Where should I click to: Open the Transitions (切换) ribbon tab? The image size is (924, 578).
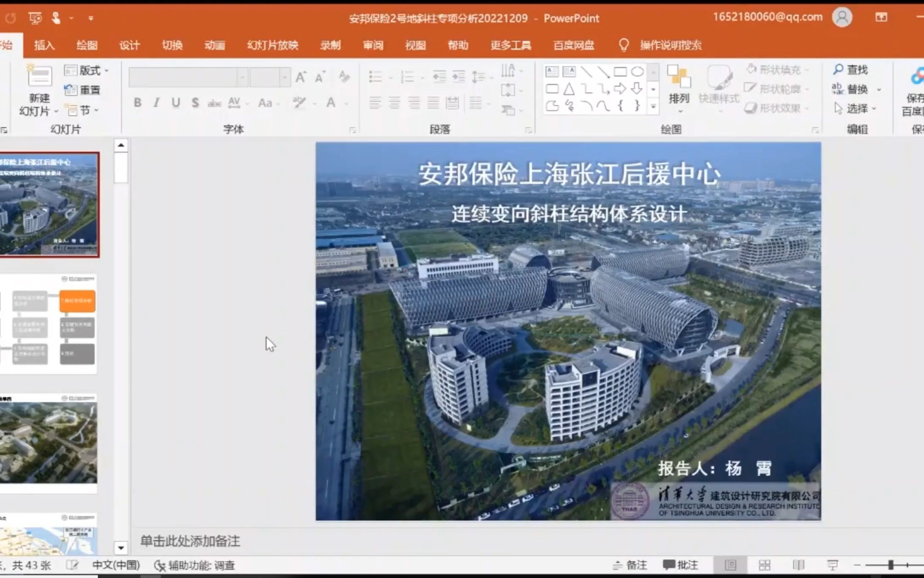pos(172,45)
